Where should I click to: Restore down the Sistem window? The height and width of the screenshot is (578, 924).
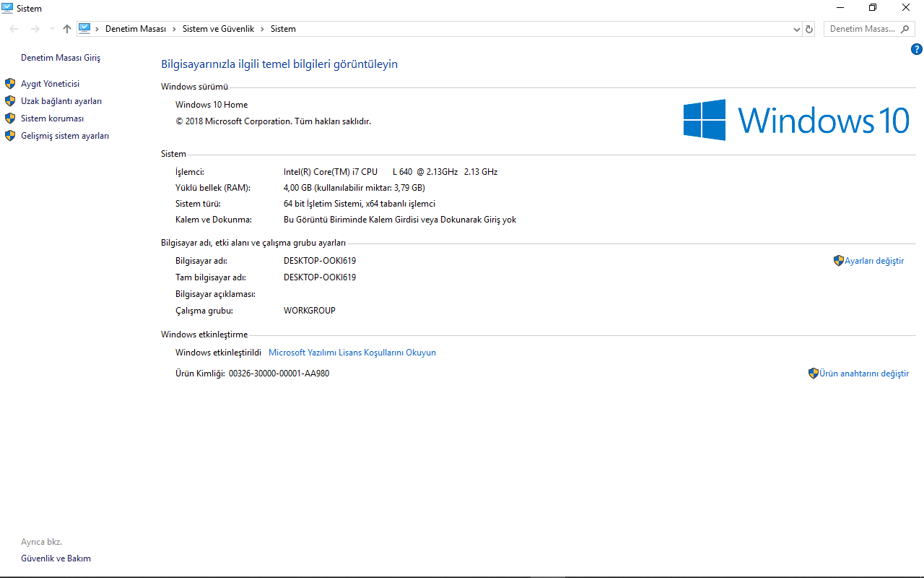[x=873, y=8]
